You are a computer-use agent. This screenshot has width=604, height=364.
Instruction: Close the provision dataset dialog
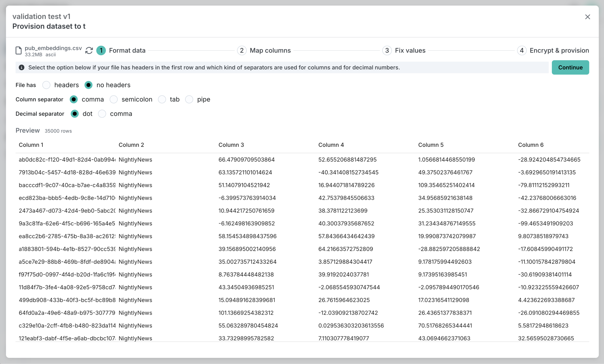click(x=588, y=17)
